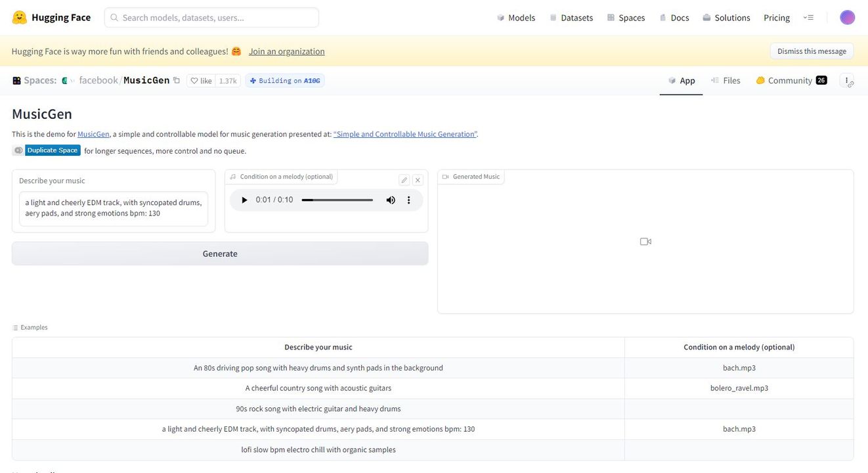Switch to the Files tab
The width and height of the screenshot is (868, 473).
coord(725,81)
